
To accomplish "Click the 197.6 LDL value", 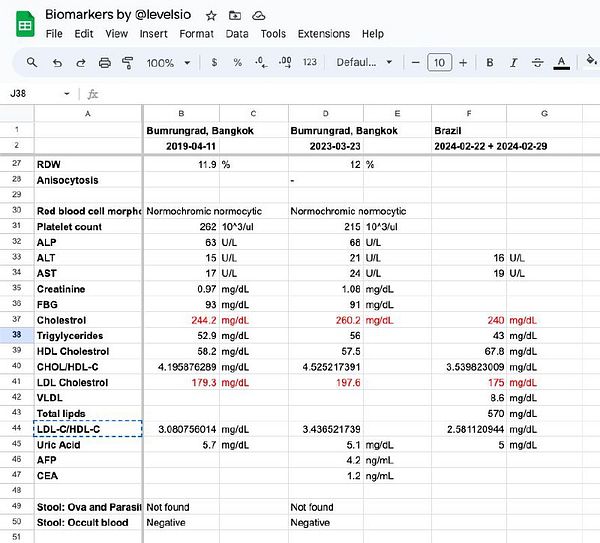I will pyautogui.click(x=326, y=382).
